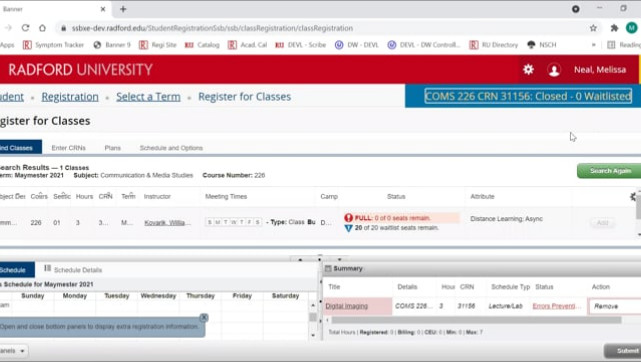Open the settings gear in Radford header

coord(528,69)
